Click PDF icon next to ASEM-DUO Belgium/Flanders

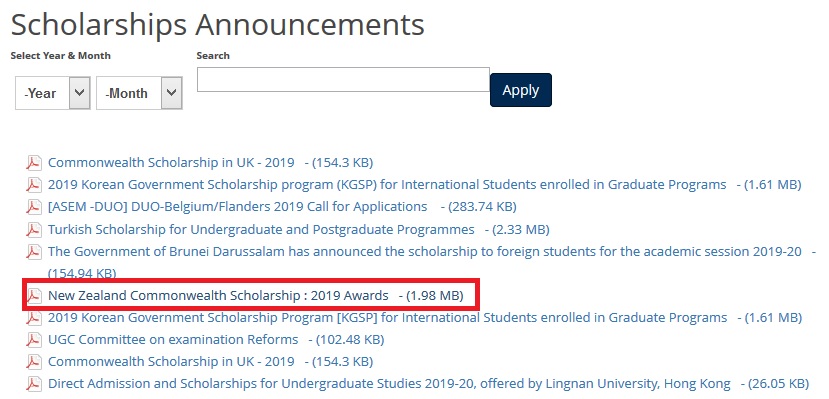pyautogui.click(x=34, y=207)
